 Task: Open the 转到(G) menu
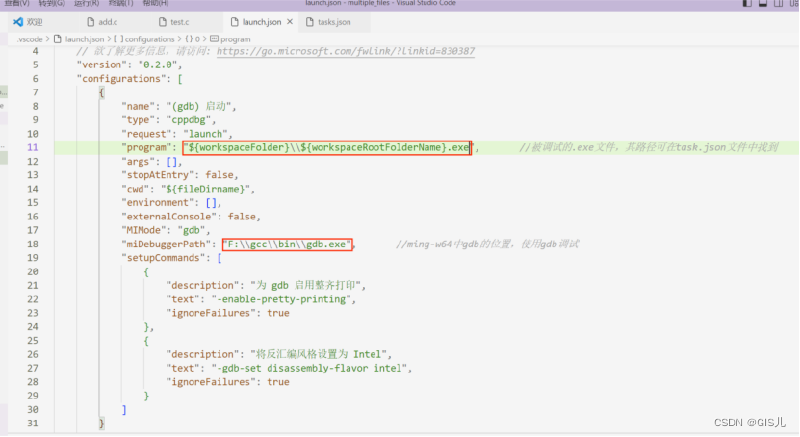(x=52, y=3)
